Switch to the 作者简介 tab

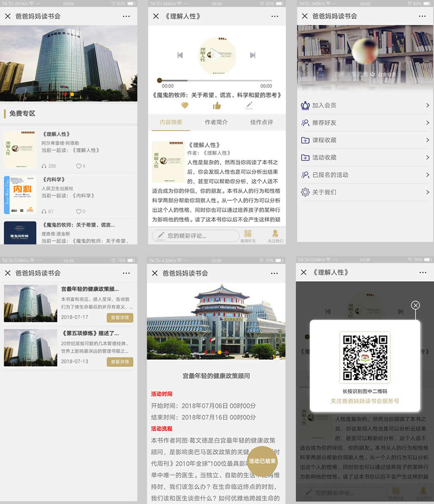[216, 122]
